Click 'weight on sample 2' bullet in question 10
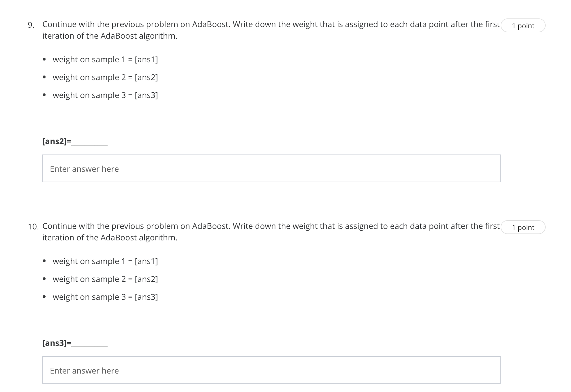This screenshot has height=392, width=571. coord(105,279)
